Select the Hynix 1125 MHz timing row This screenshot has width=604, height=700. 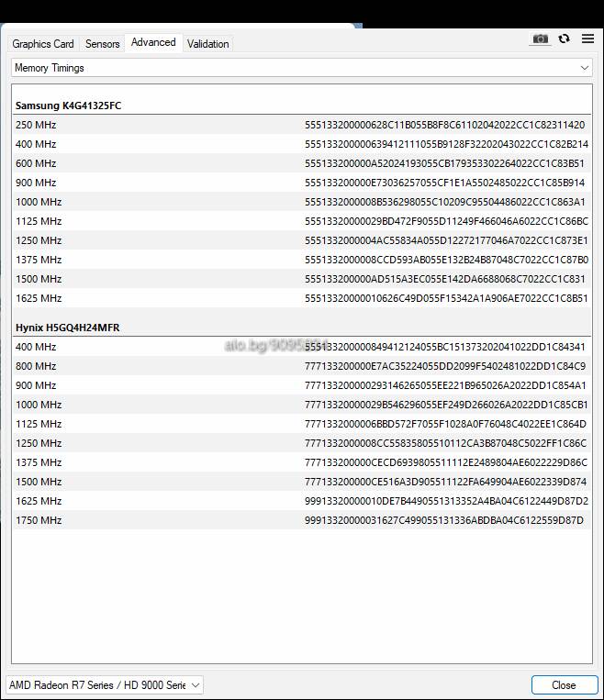302,424
